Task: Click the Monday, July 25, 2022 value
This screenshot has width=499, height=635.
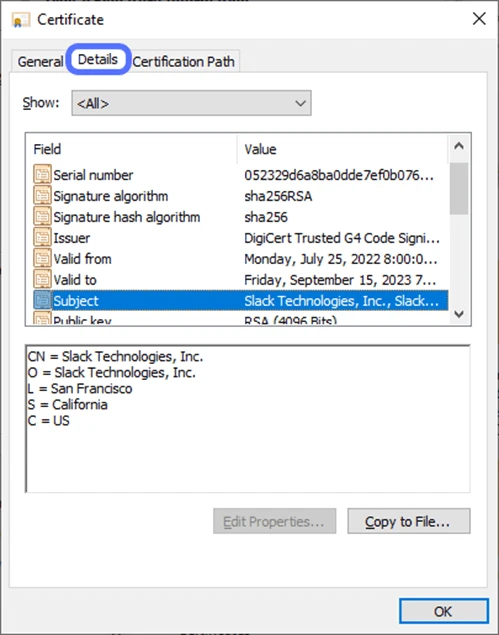Action: point(341,259)
